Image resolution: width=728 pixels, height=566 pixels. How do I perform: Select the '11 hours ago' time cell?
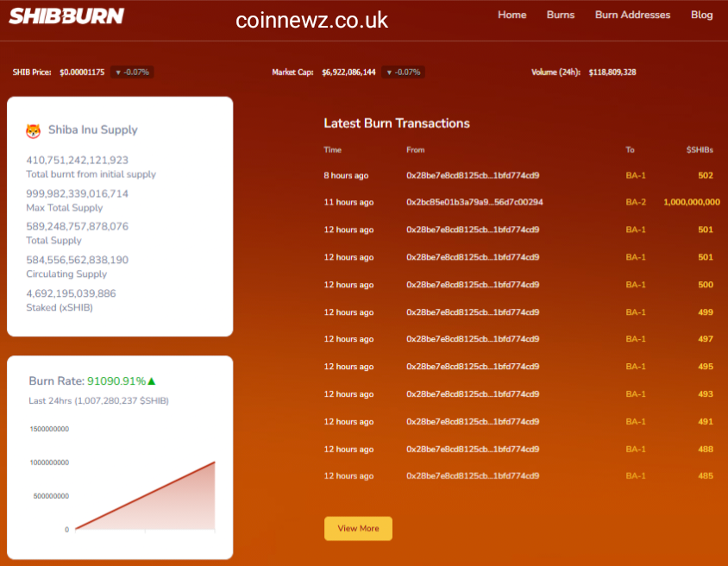[x=348, y=203]
